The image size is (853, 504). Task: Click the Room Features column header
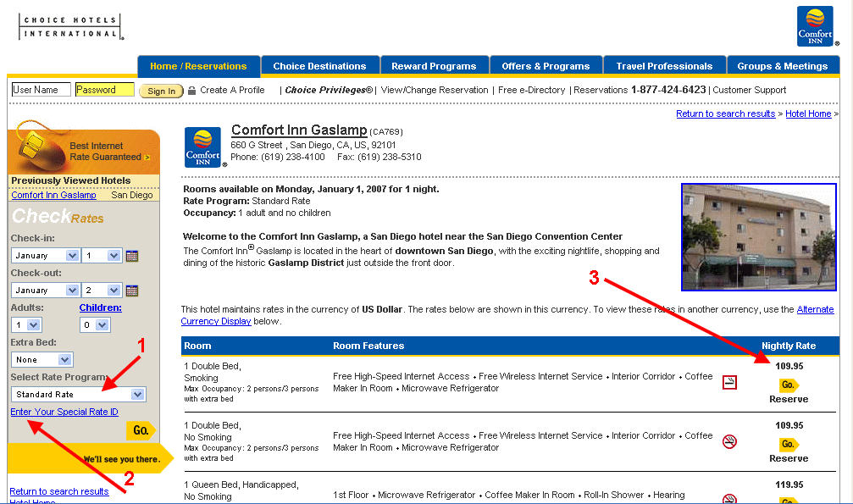click(x=368, y=346)
